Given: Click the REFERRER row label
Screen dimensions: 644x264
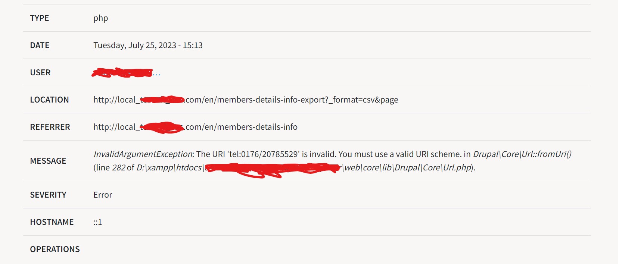Looking at the screenshot, I should [x=50, y=127].
